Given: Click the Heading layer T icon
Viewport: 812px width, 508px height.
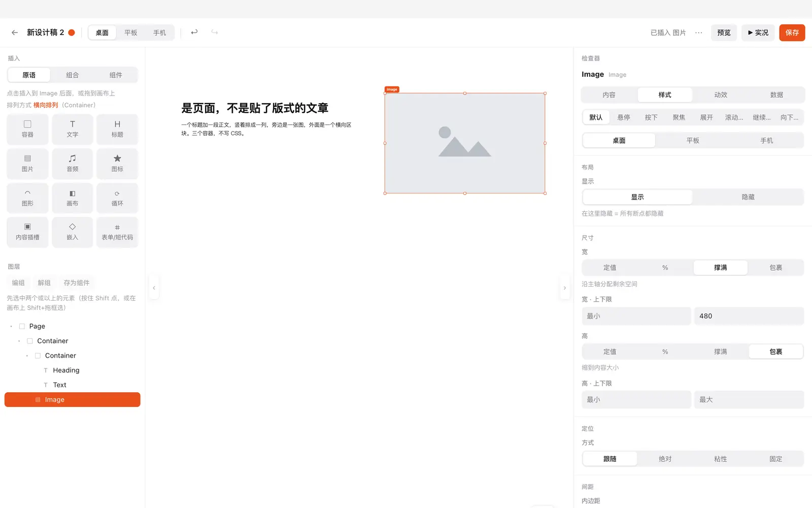Looking at the screenshot, I should [x=46, y=370].
